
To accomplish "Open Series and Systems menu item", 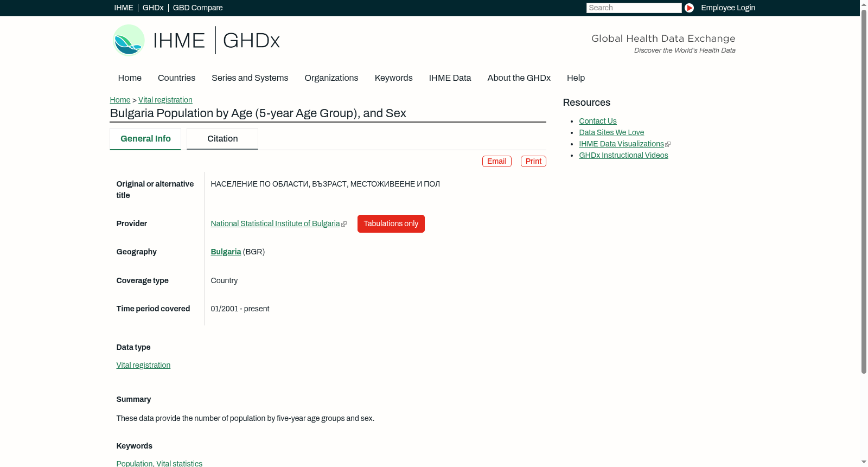I will click(x=250, y=78).
